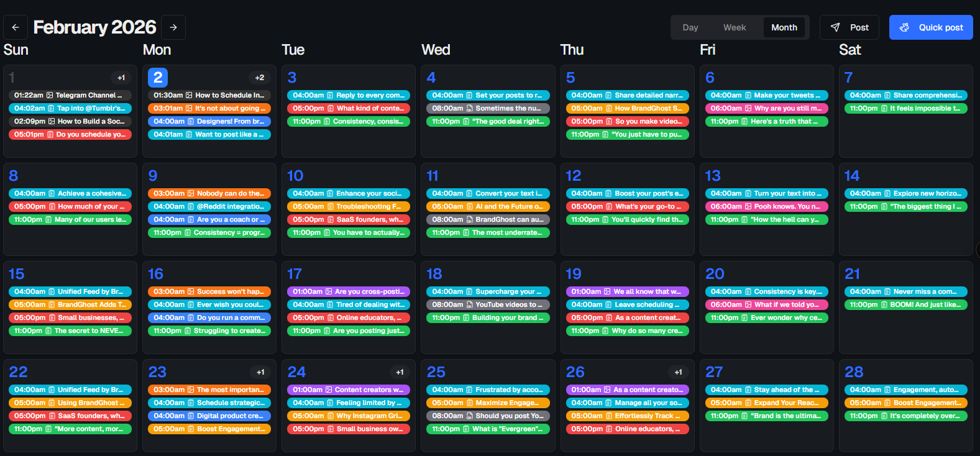Open "YouTube videos to" post
Image resolution: width=980 pixels, height=456 pixels.
tap(488, 304)
